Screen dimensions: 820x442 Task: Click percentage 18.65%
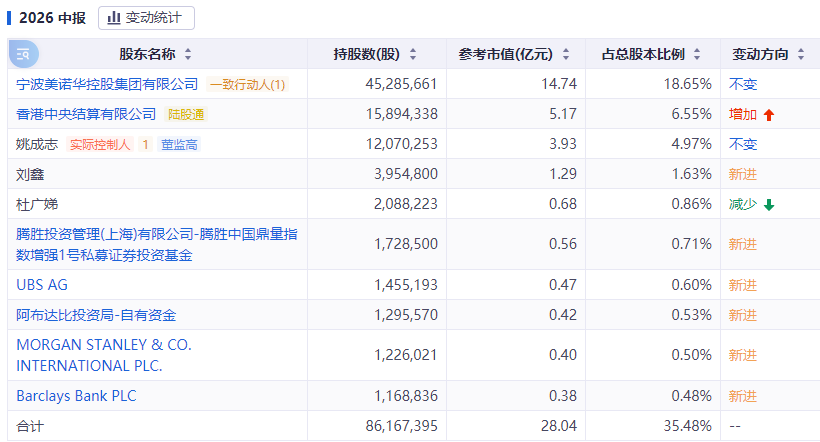pos(688,84)
